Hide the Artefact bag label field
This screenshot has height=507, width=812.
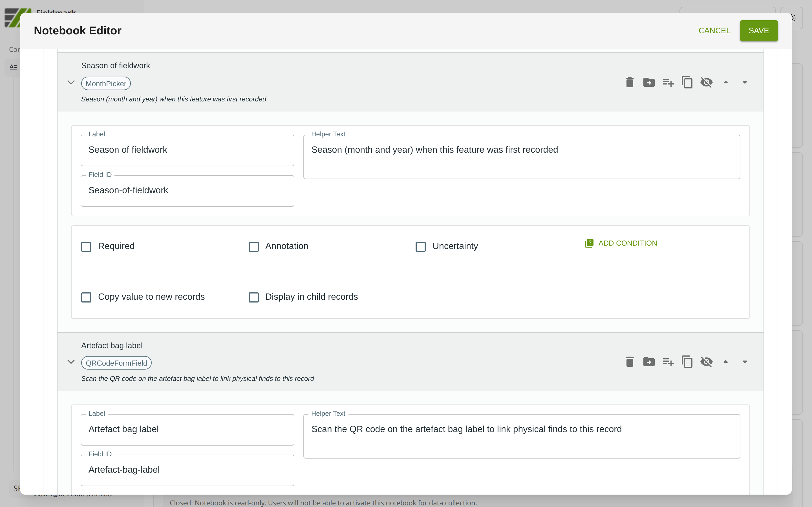[x=706, y=362]
